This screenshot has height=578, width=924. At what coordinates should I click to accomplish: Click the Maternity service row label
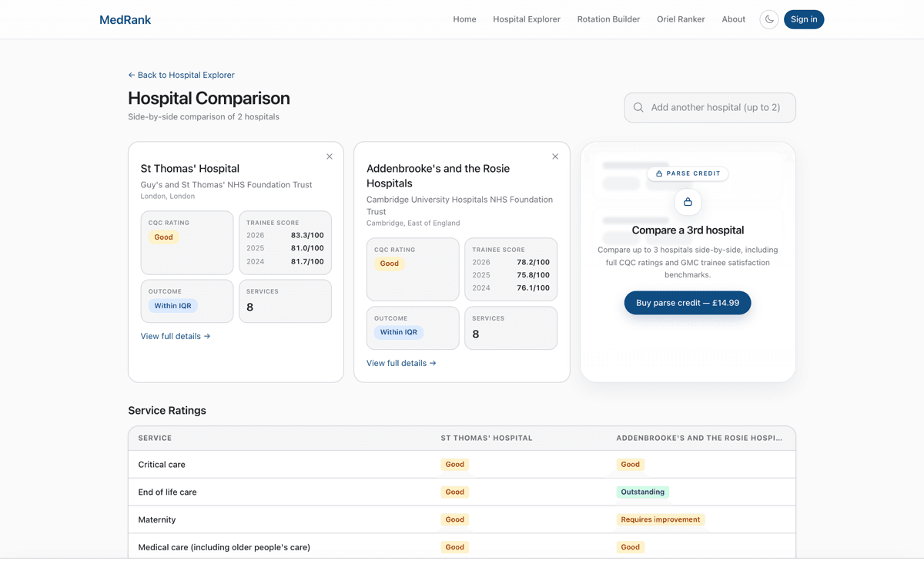tap(157, 519)
